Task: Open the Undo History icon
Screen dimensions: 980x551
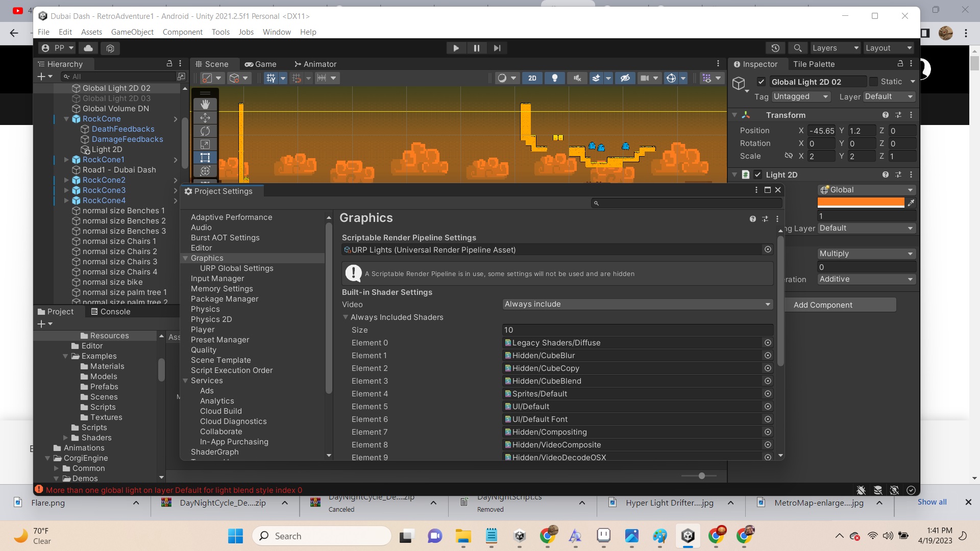Action: pyautogui.click(x=775, y=48)
